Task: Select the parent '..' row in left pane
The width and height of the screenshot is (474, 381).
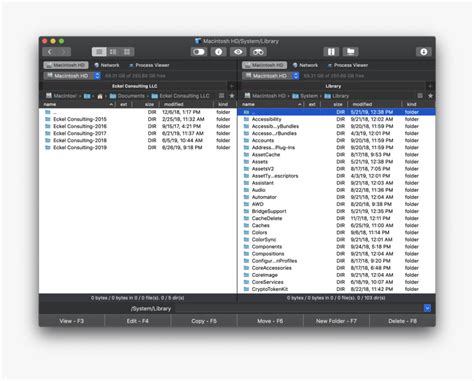Action: (x=138, y=112)
